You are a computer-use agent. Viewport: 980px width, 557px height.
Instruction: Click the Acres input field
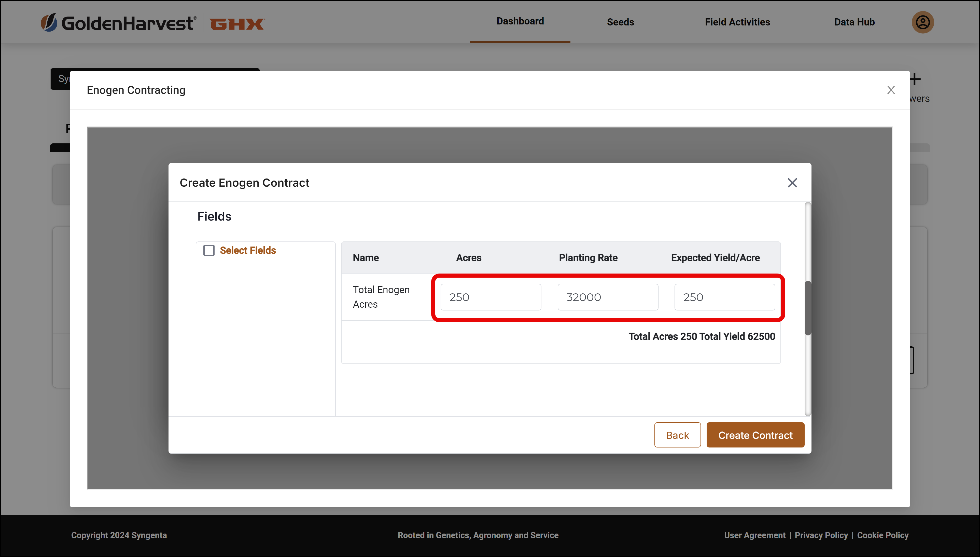(491, 297)
